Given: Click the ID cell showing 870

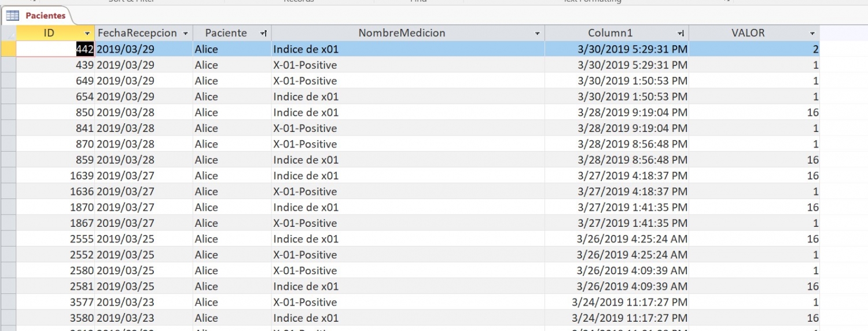Looking at the screenshot, I should pyautogui.click(x=56, y=144).
